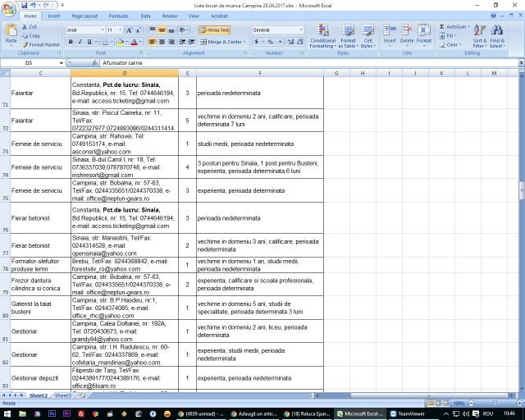Open Find & Select
This screenshot has width=525, height=420.
point(497,36)
